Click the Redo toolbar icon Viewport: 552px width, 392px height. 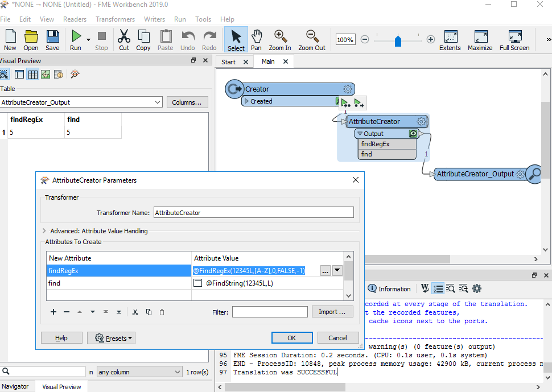[209, 40]
